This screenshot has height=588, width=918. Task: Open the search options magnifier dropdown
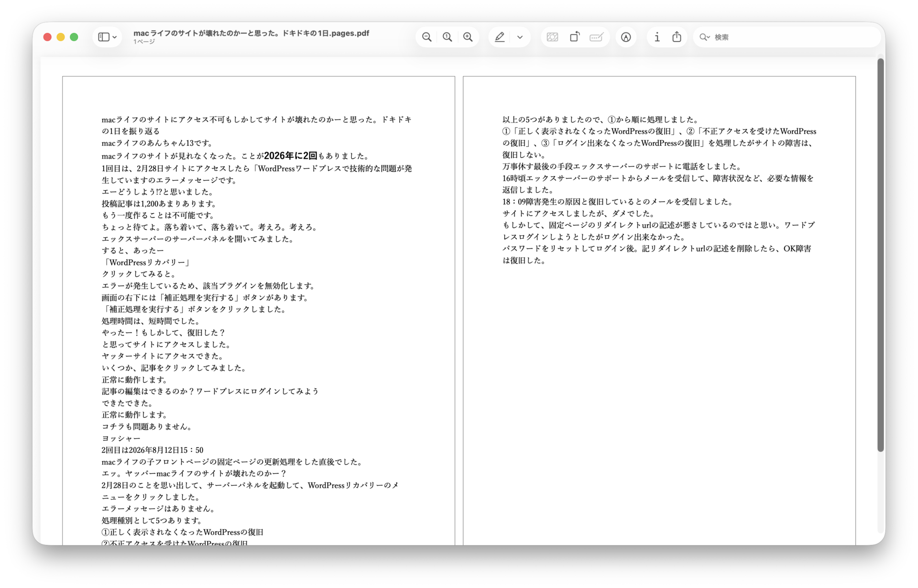(x=704, y=37)
